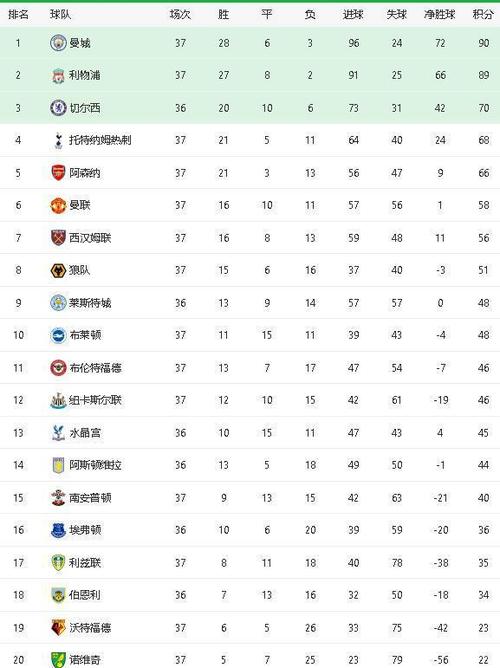Click the Chelsea club crest
Viewport: 500px width, 668px height.
[x=58, y=108]
